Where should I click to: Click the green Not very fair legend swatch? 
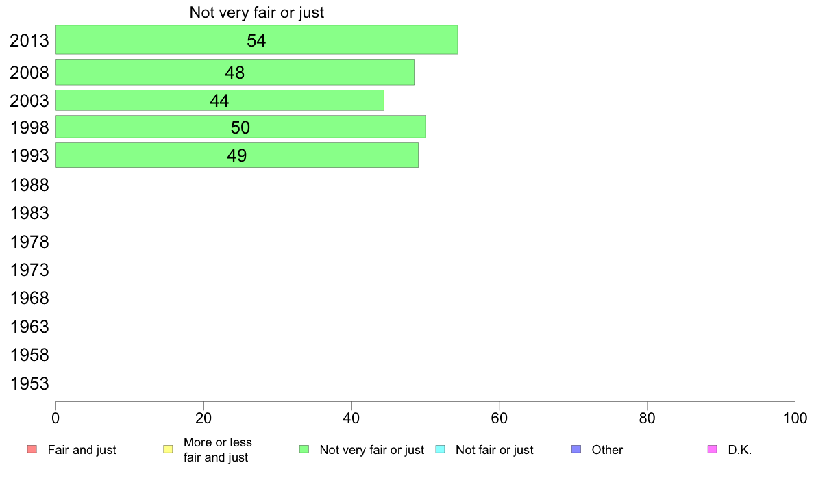(304, 449)
